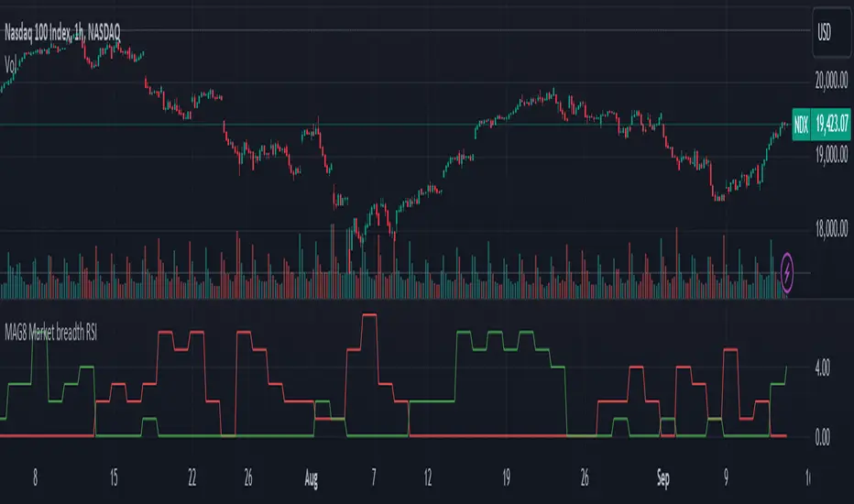Screen dimensions: 854x504
Task: Click the 4.00 indicator scale value
Action: [823, 368]
